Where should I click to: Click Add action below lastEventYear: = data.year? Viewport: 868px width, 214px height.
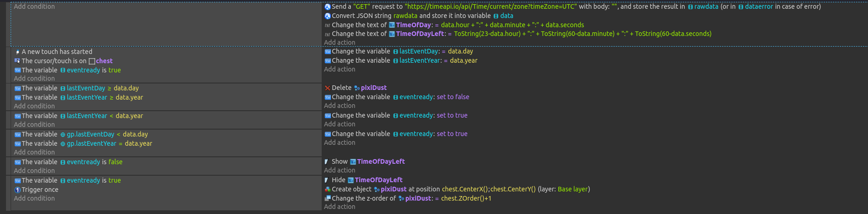340,69
